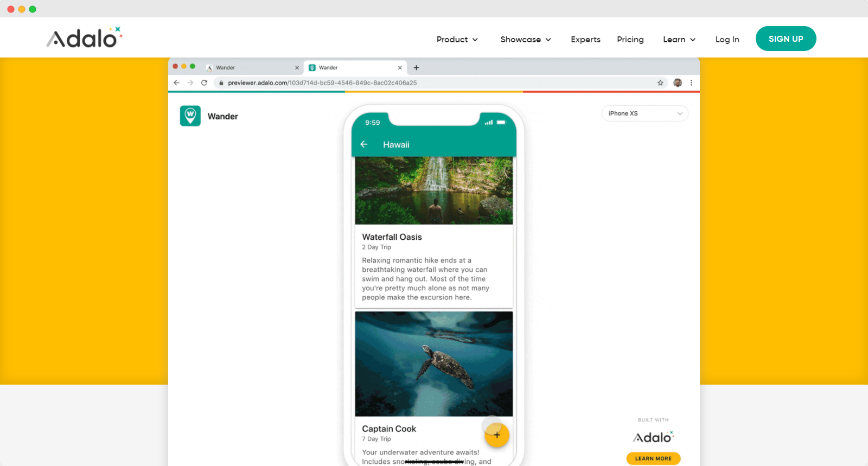
Task: Open the iPhone XS device selector
Action: pyautogui.click(x=644, y=113)
